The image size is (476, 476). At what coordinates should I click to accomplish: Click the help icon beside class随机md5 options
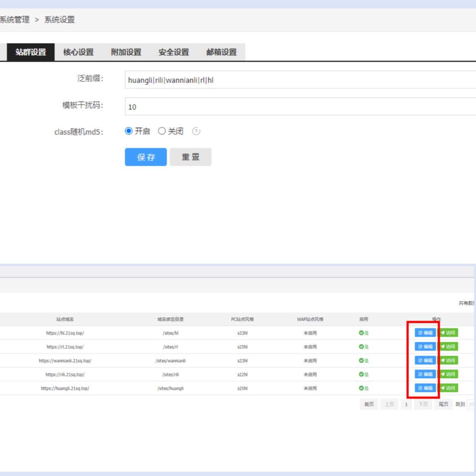(x=196, y=131)
